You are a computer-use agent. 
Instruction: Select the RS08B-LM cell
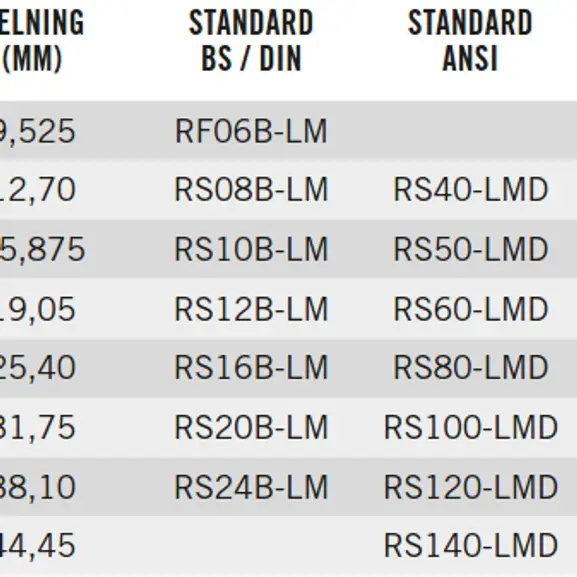click(251, 190)
